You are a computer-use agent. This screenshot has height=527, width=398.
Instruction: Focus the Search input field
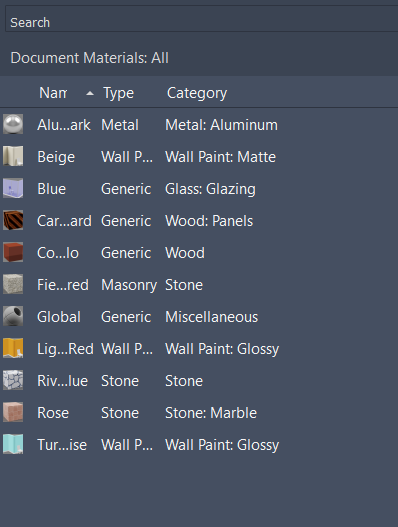point(202,20)
